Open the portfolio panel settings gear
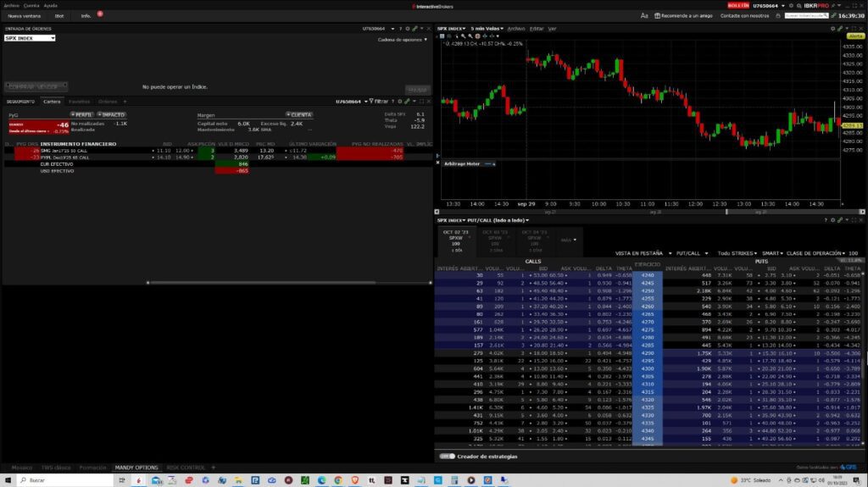Screen dimensions: 868x487 400,102
